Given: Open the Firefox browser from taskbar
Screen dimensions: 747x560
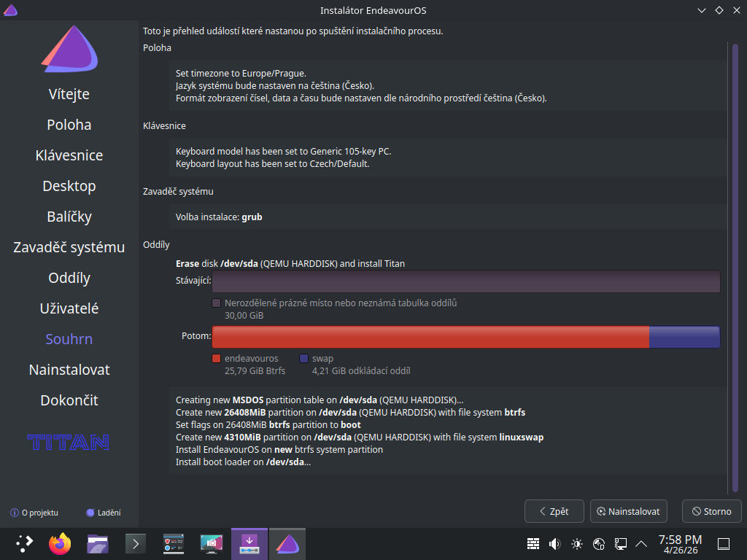Looking at the screenshot, I should 60,543.
